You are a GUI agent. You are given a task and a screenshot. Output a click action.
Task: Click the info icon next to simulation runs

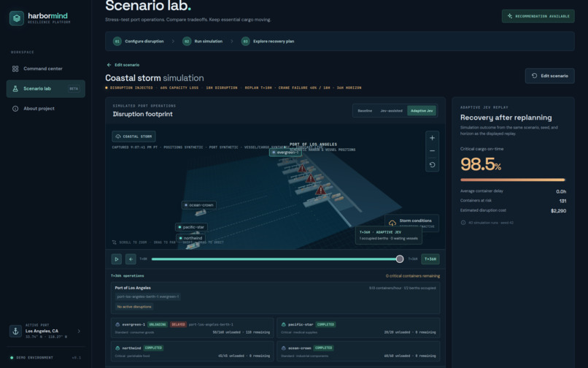[x=463, y=223]
